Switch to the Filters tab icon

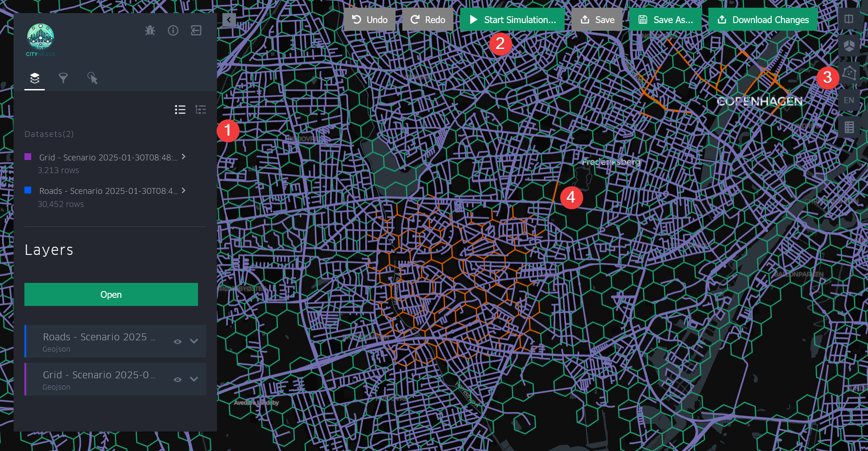click(63, 78)
